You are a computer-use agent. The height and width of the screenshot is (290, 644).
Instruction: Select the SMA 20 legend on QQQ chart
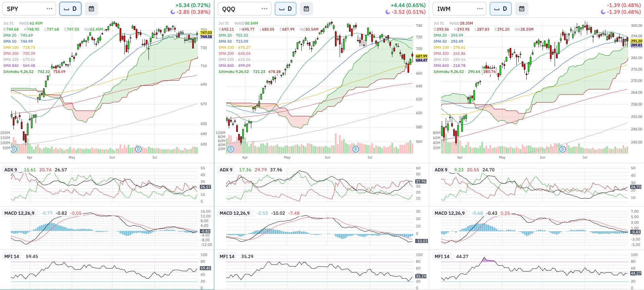coord(233,35)
